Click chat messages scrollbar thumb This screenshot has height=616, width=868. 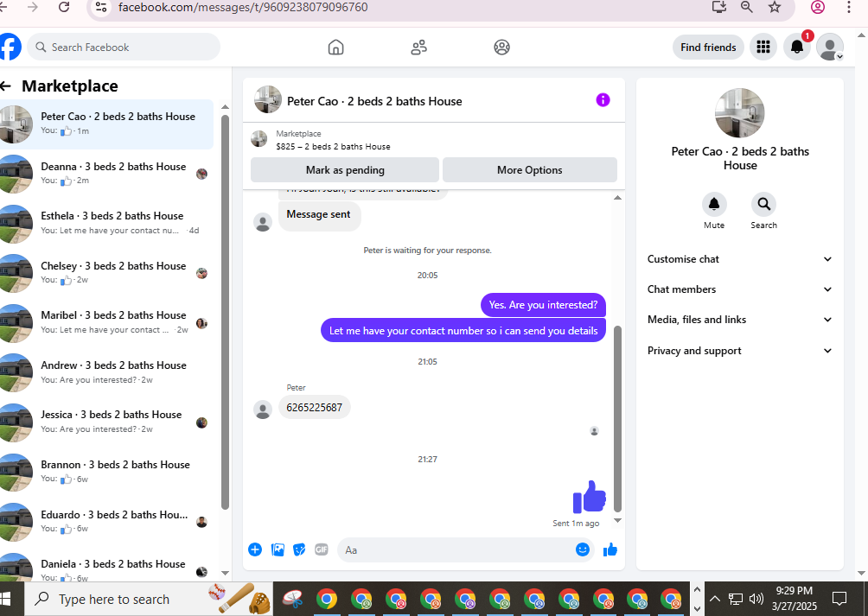click(618, 419)
